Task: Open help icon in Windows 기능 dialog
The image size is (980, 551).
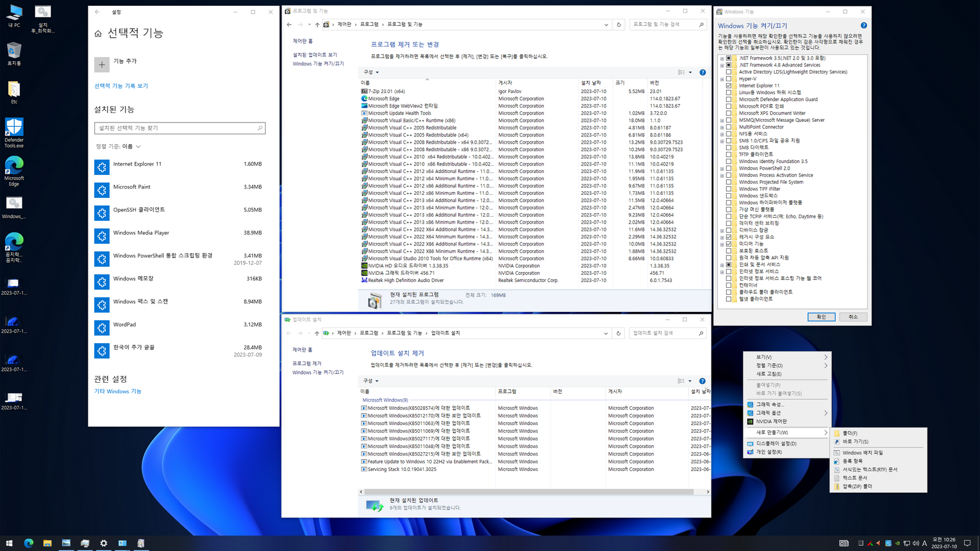Action: click(x=863, y=25)
